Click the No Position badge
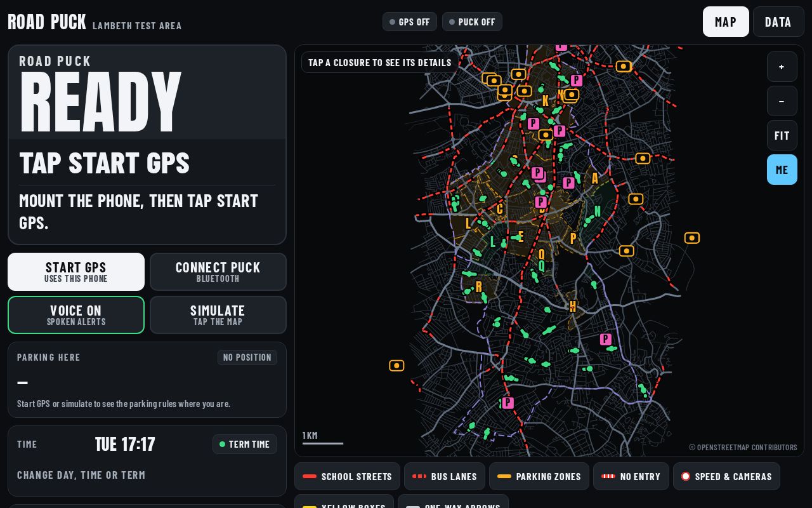This screenshot has height=508, width=812. [247, 358]
